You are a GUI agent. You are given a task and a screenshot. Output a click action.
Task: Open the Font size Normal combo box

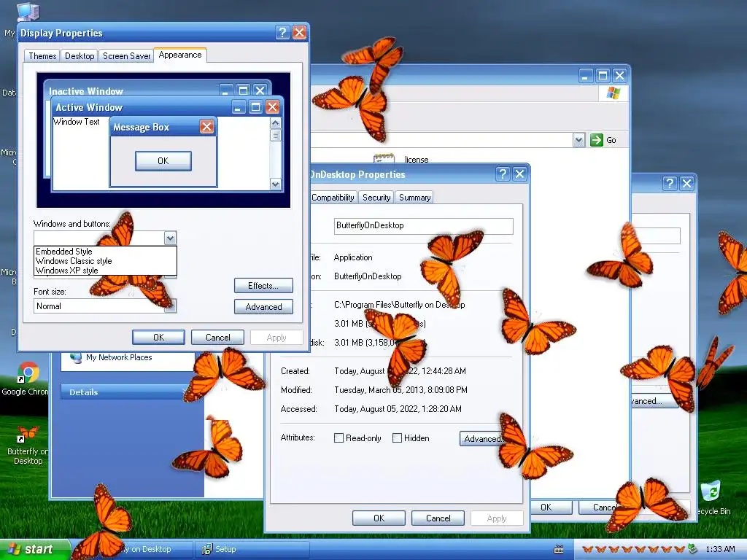tap(105, 306)
